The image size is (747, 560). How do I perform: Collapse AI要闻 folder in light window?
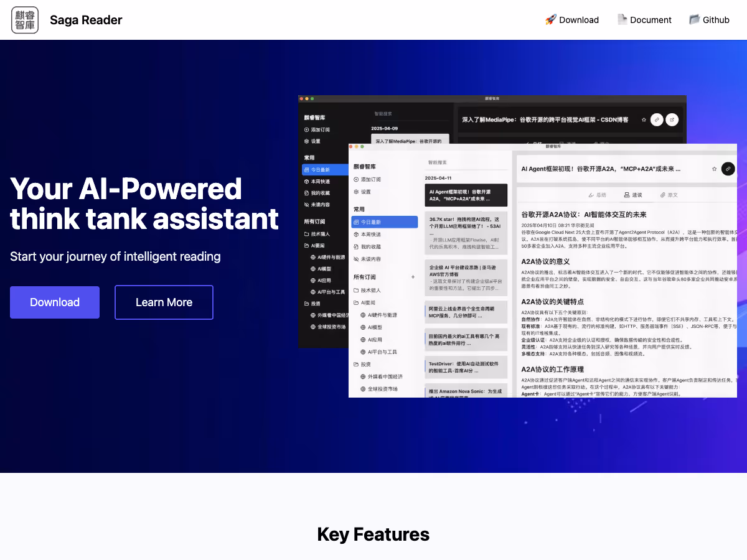[x=365, y=302]
